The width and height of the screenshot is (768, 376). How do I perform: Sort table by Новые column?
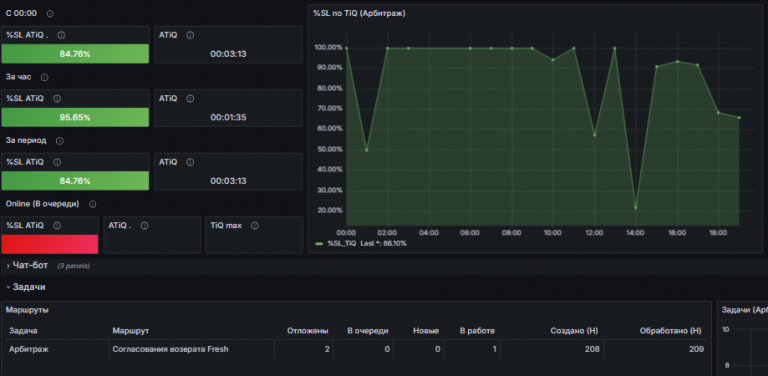pos(426,331)
